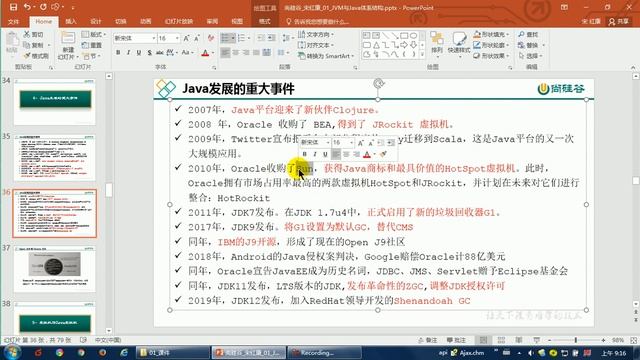The image size is (640, 360).
Task: Click the Find magnifier icon
Action: click(521, 34)
